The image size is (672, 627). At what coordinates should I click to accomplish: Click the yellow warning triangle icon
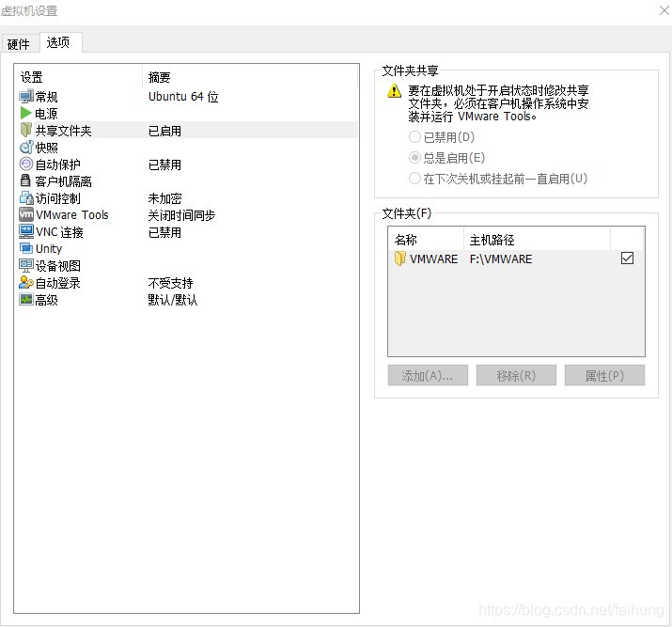pyautogui.click(x=394, y=91)
